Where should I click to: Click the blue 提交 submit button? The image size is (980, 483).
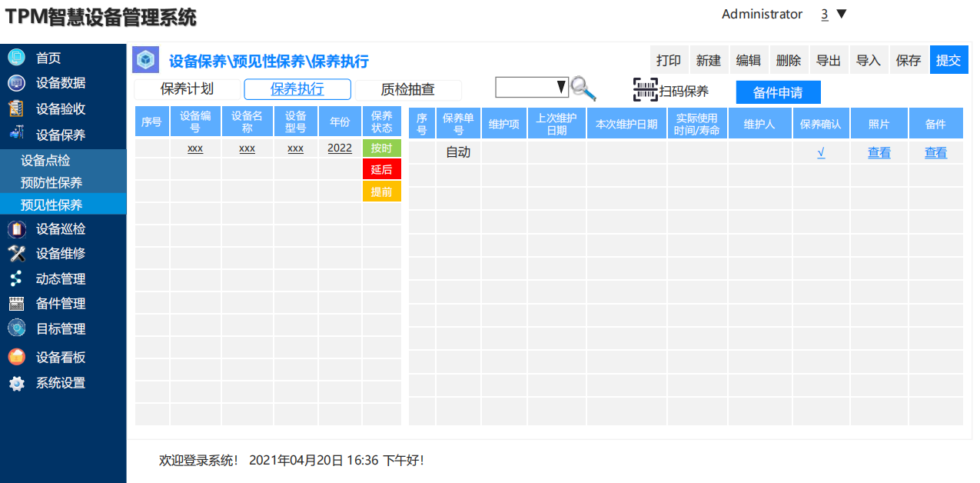click(x=948, y=60)
